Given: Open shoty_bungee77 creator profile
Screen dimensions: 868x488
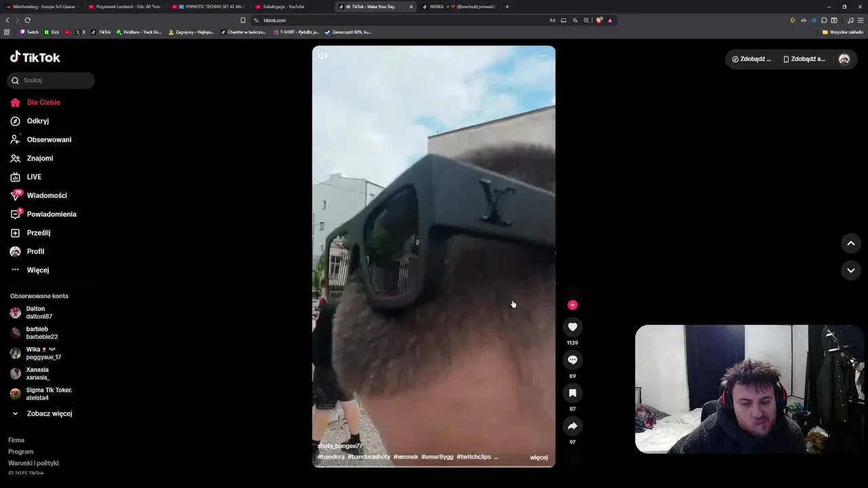Looking at the screenshot, I should click(x=340, y=446).
